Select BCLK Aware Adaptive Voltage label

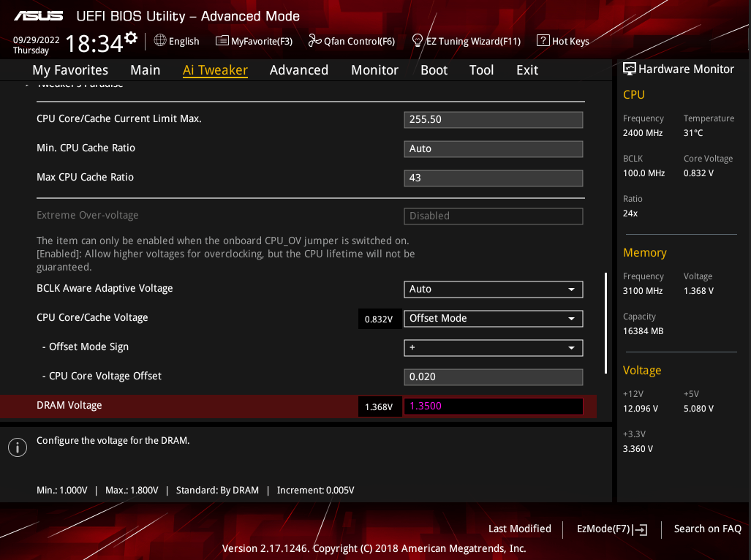(x=105, y=288)
